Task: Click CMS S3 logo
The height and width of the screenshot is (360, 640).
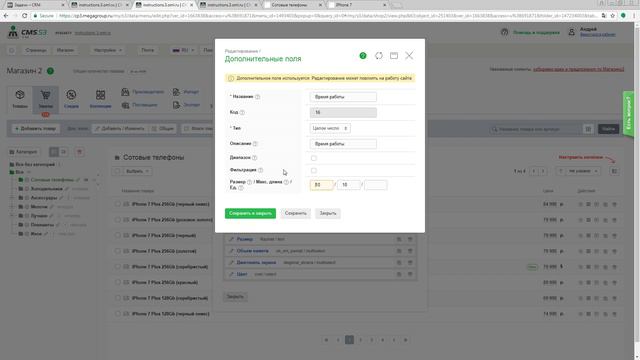Action: click(x=28, y=32)
